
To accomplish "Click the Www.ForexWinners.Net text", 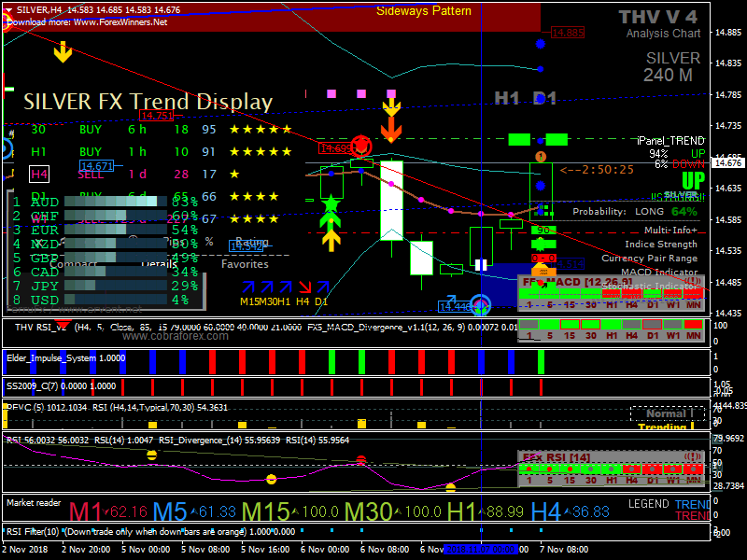I will 120,21.
